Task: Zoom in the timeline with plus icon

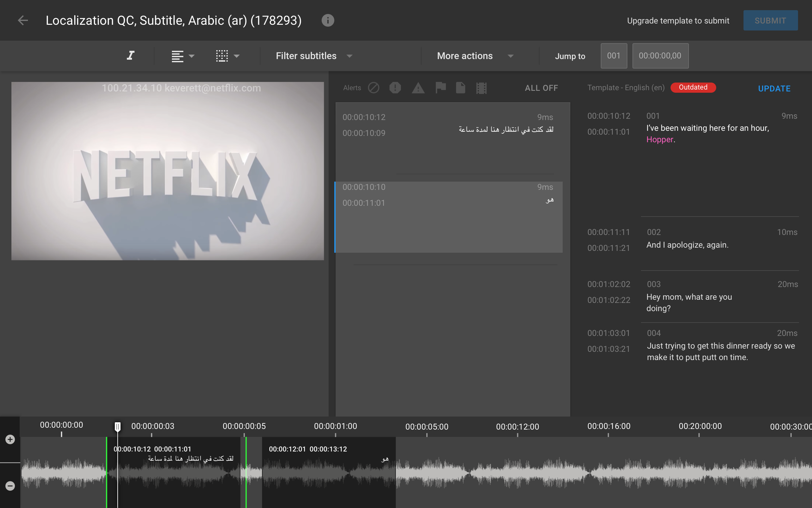Action: (x=10, y=439)
